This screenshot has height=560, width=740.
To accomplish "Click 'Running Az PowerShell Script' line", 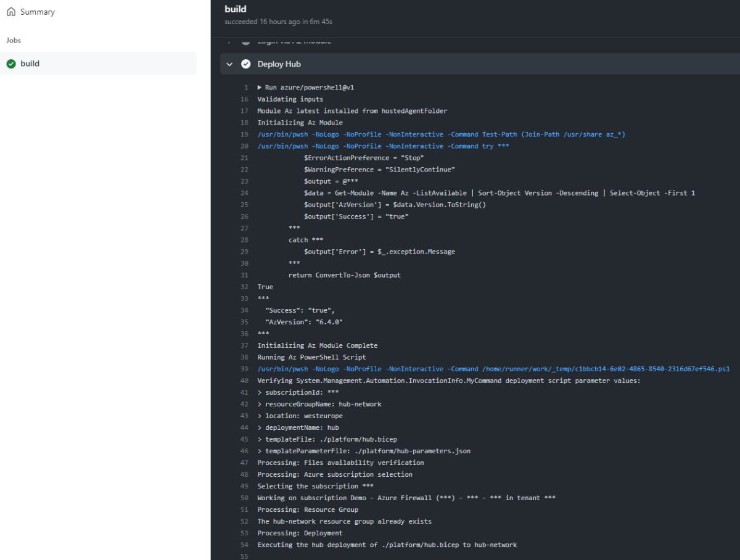I will coord(311,357).
